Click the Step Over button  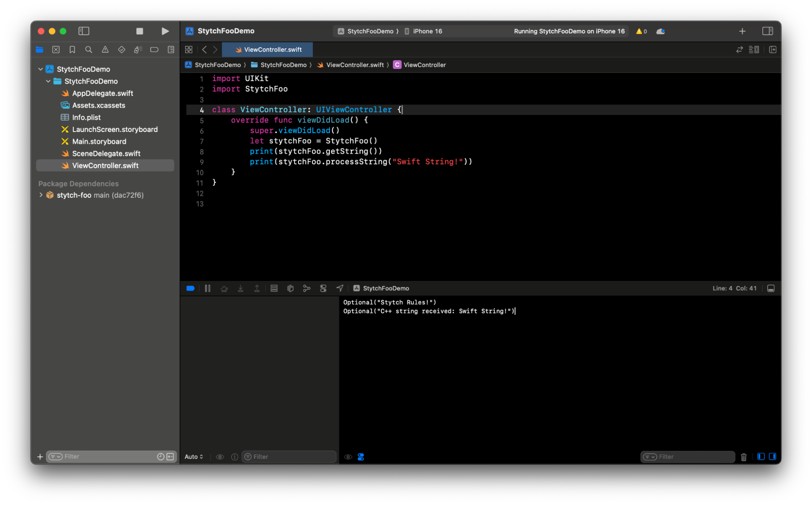(224, 288)
